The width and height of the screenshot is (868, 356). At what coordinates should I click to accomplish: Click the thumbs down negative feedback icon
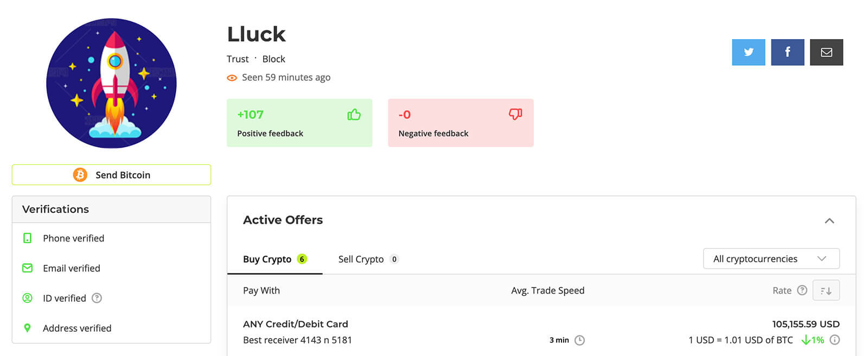point(515,114)
